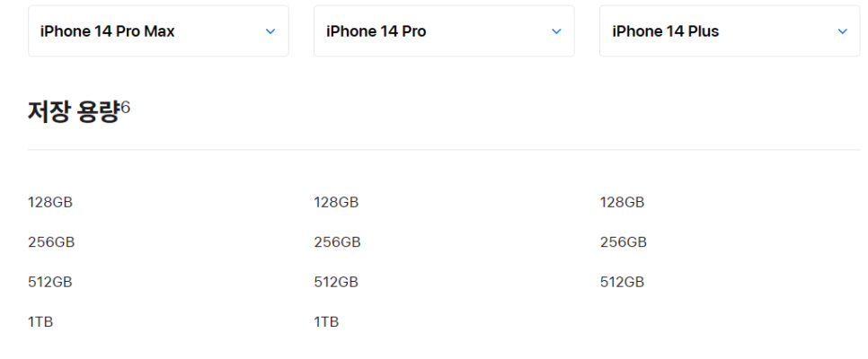868x359 pixels.
Task: Click the blue chevron beside iPhone 14 Pro
Action: (556, 31)
